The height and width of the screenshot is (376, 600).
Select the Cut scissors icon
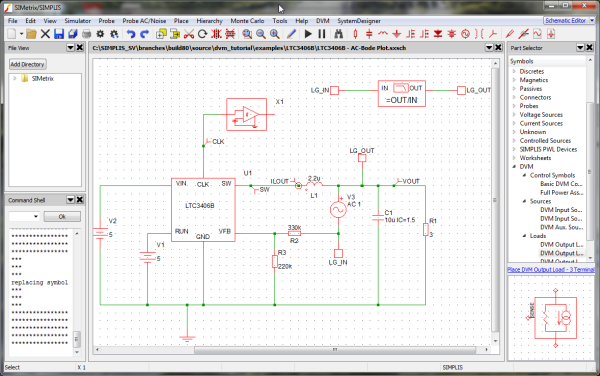tap(189, 34)
